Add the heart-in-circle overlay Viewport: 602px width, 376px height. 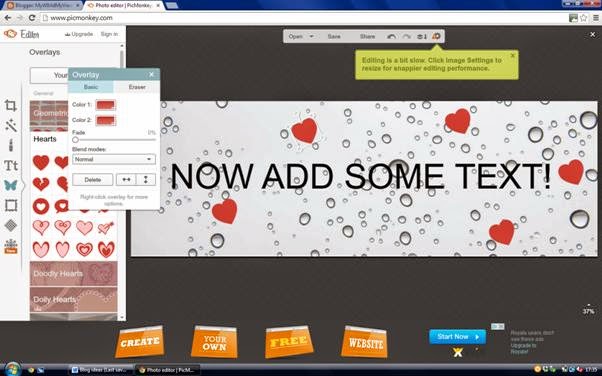41,206
